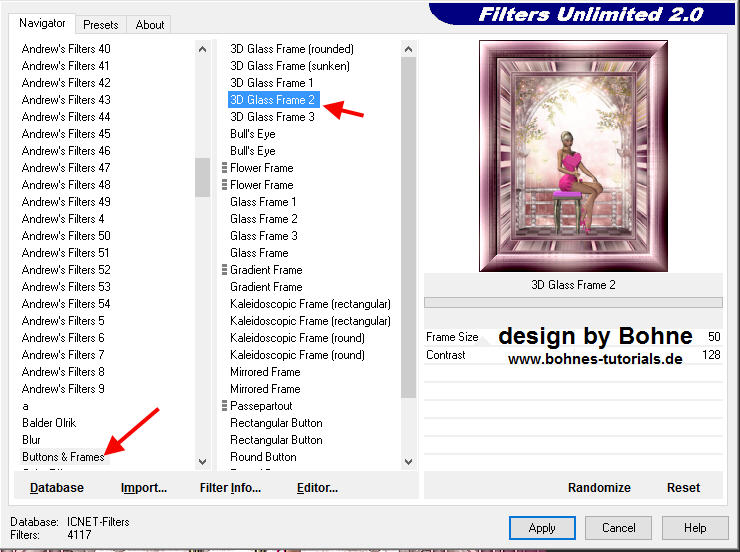The height and width of the screenshot is (552, 740).
Task: Switch to the Presets tab
Action: point(101,24)
